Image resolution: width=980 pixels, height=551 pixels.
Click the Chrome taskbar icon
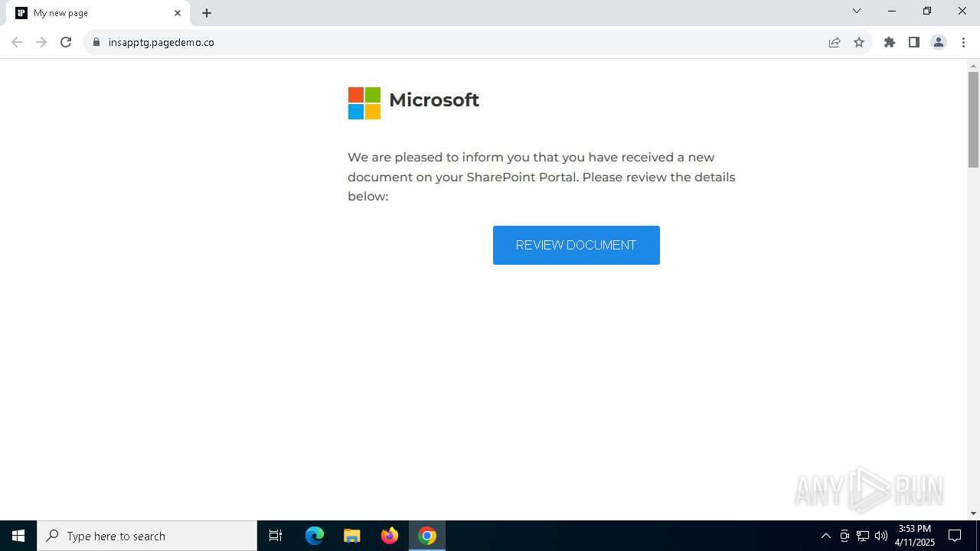click(427, 536)
